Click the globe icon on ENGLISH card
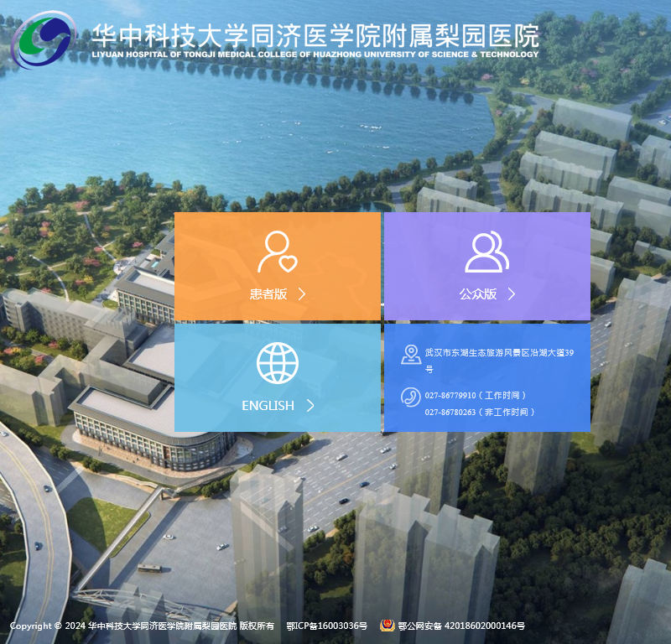671x644 pixels. [x=277, y=364]
